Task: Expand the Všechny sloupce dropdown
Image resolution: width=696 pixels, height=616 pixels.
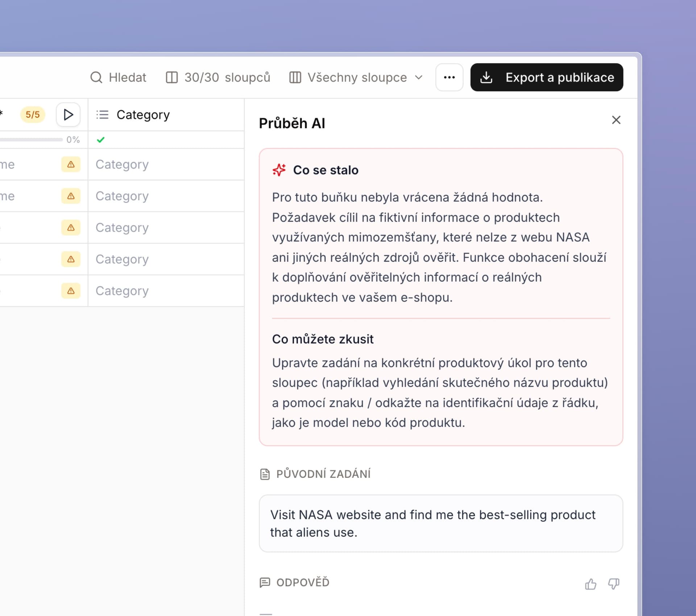Action: coord(356,78)
